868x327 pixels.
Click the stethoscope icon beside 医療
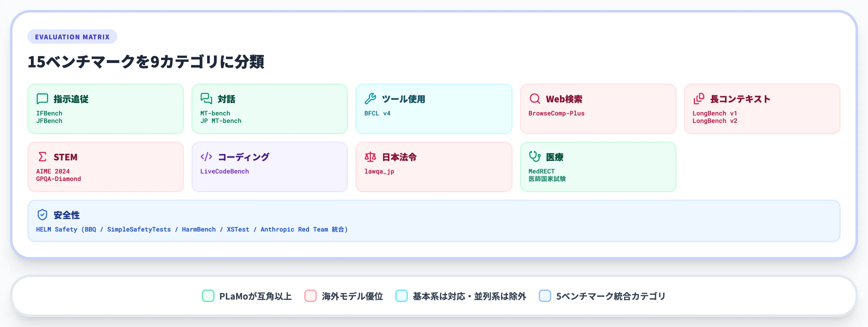click(x=535, y=157)
